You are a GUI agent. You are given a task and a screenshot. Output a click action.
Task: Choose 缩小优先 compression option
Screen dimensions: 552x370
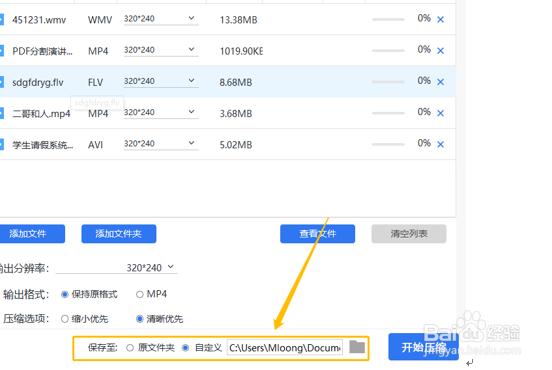[64, 319]
